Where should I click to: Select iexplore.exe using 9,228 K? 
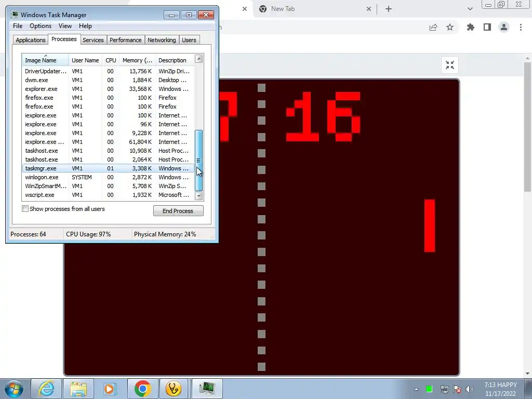coord(108,133)
